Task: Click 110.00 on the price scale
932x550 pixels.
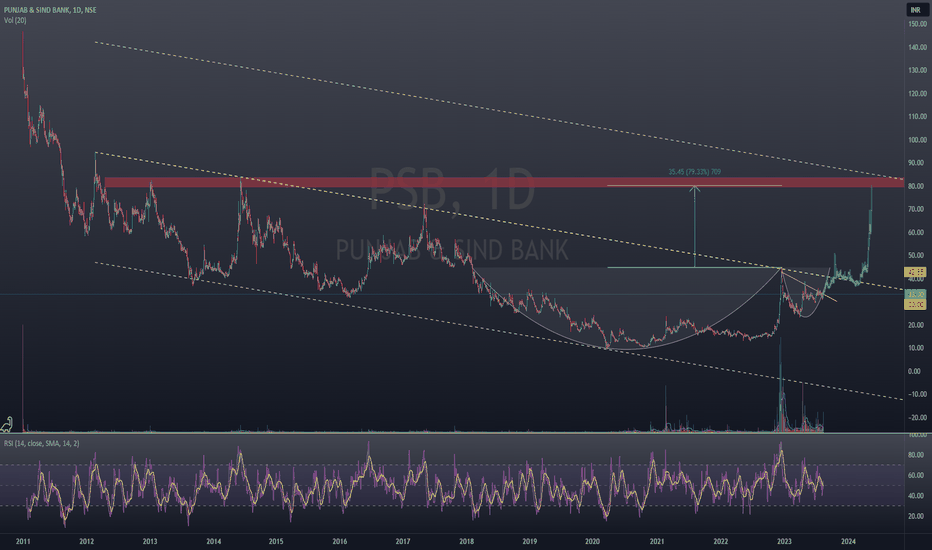Action: coord(917,117)
